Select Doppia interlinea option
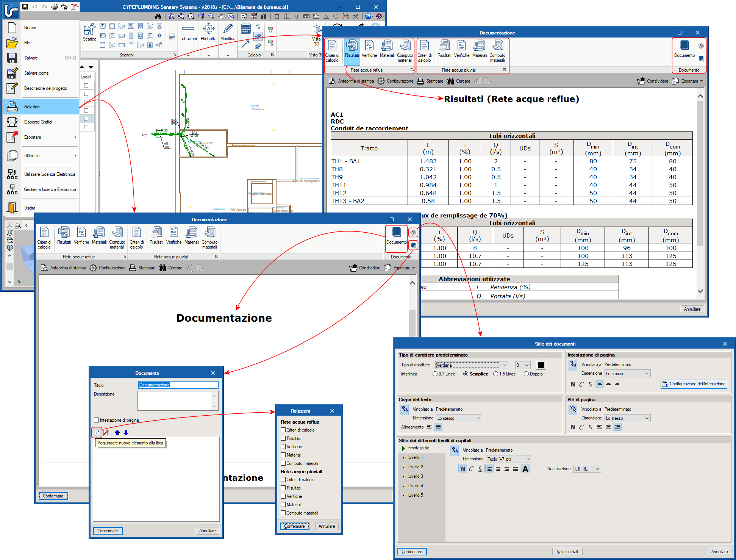736x560 pixels. [x=526, y=374]
